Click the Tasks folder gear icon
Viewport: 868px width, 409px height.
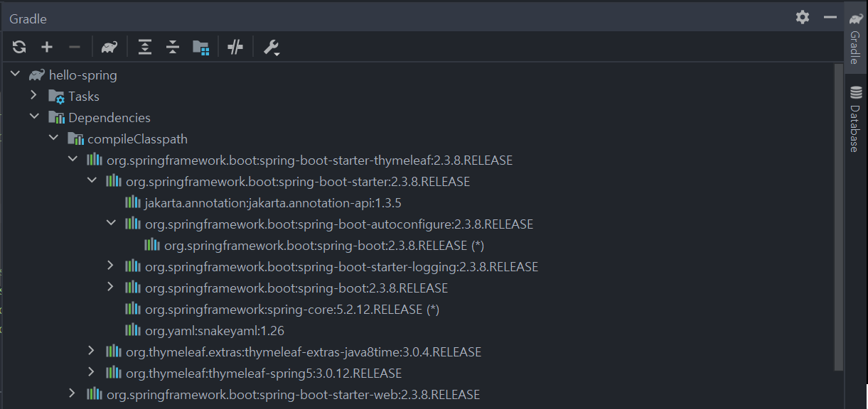coord(56,96)
